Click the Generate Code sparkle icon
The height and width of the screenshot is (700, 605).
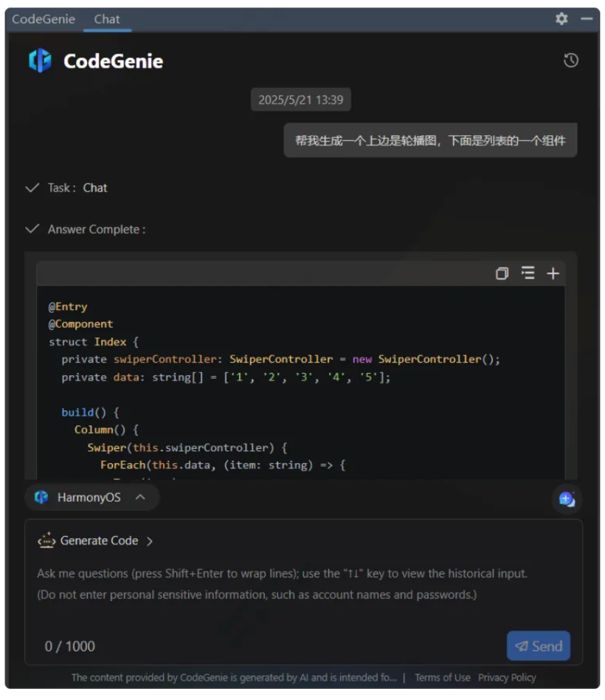pyautogui.click(x=46, y=541)
